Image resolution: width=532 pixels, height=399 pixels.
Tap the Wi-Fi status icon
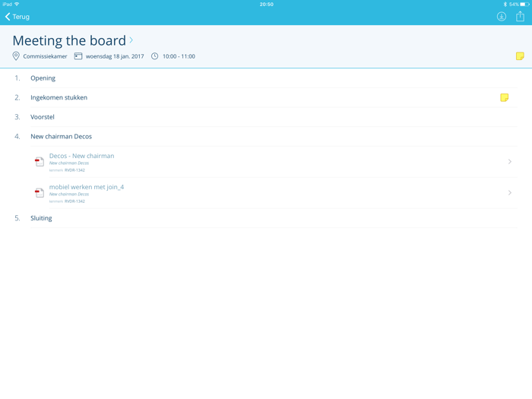(17, 4)
